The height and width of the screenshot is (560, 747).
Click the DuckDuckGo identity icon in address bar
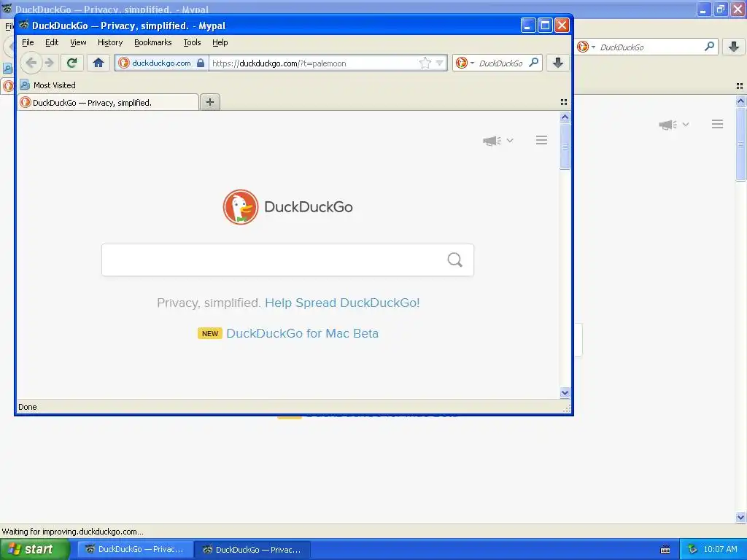(124, 63)
